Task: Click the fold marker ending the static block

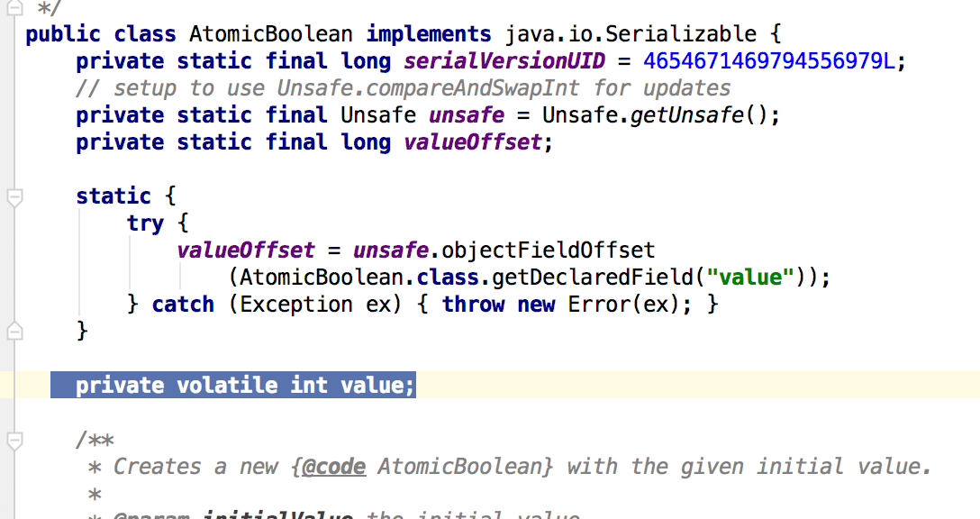Action: coord(14,332)
